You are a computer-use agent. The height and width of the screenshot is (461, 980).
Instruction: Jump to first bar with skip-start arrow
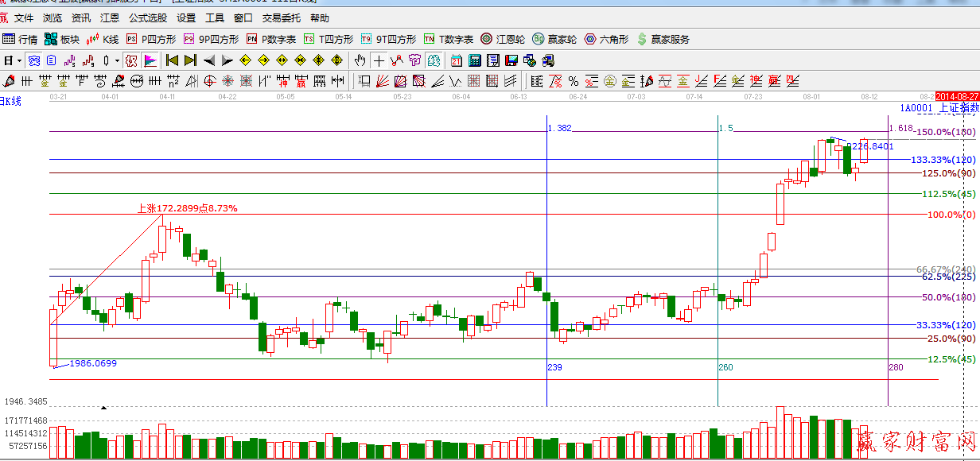pos(172,60)
